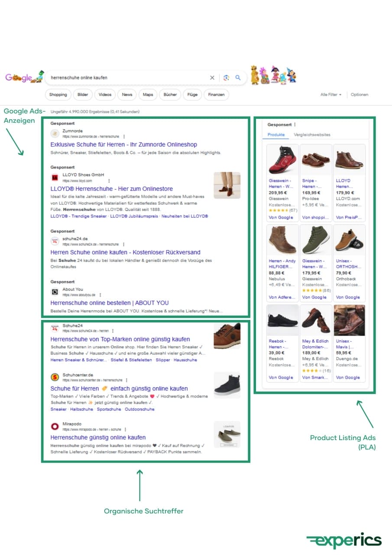This screenshot has height=555, width=392.
Task: Open the Stiefel & Stiefeletten sitelink
Action: coord(131,360)
